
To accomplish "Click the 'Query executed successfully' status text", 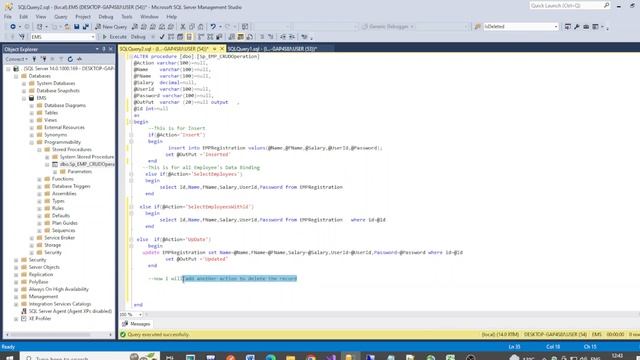I will tap(158, 334).
